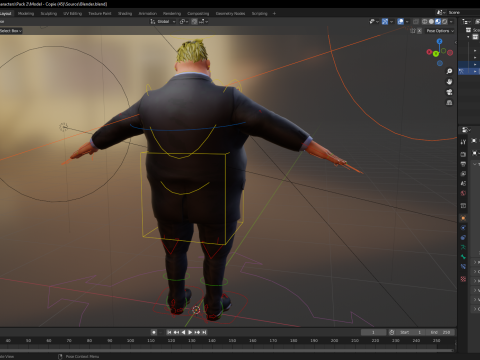Viewport: 480px width, 360px height.
Task: Switch to Compositing workspace tab
Action: 198,13
